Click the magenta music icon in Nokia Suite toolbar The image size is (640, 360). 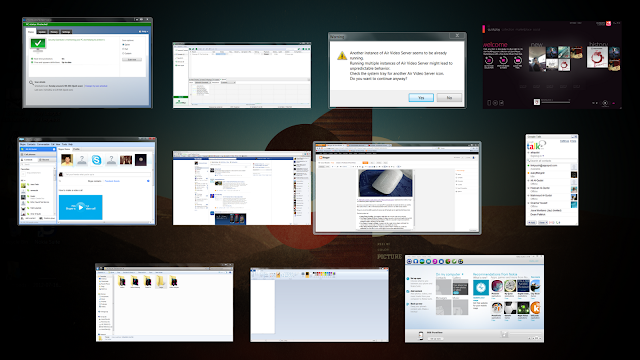coord(435,262)
